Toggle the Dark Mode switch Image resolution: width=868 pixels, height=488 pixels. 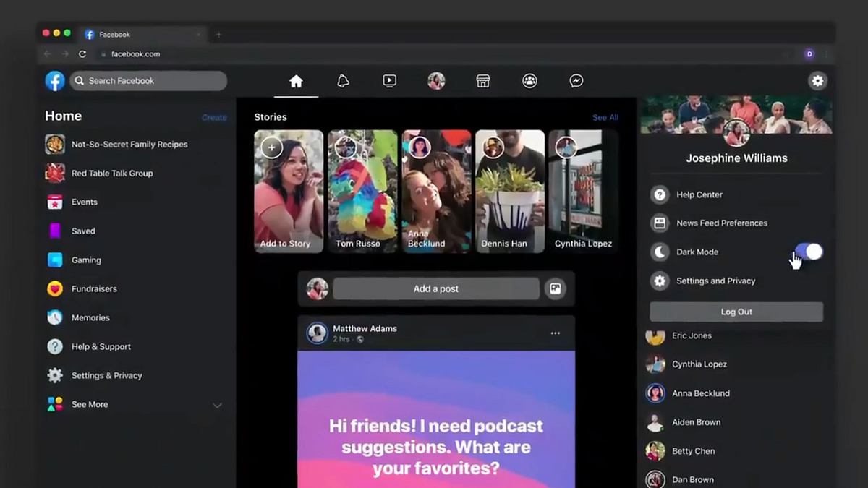(809, 252)
